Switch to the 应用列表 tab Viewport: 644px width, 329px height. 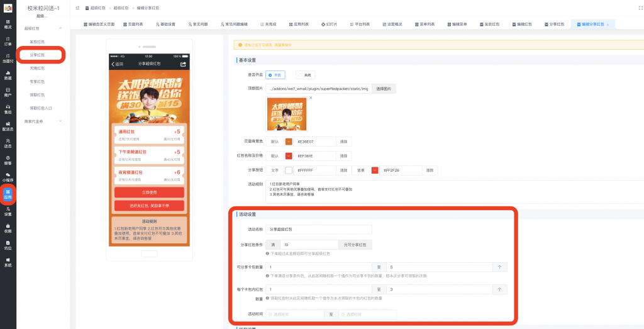point(299,25)
